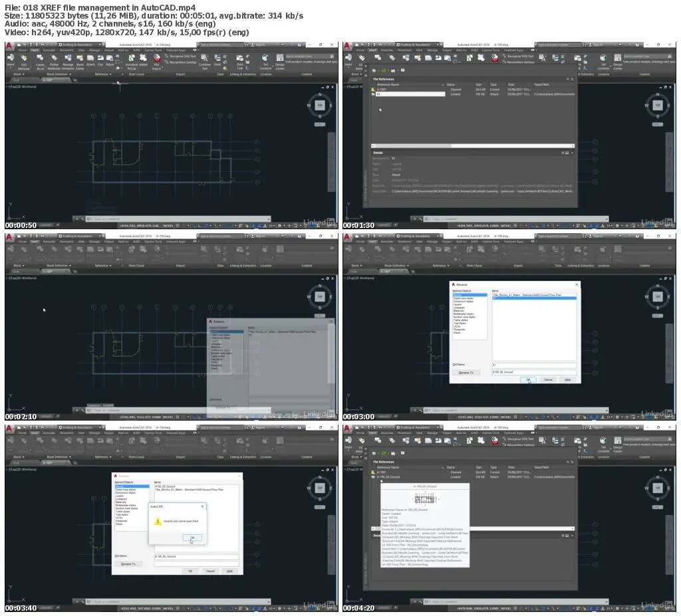Click PDF Import icon in 00:00:50 frame
The width and height of the screenshot is (681, 616).
[156, 58]
